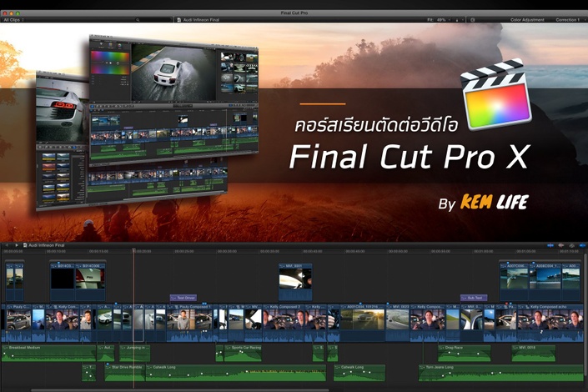Select the Breakbeat Medium audio clip
Image resolution: width=588 pixels, height=392 pixels.
(48, 354)
